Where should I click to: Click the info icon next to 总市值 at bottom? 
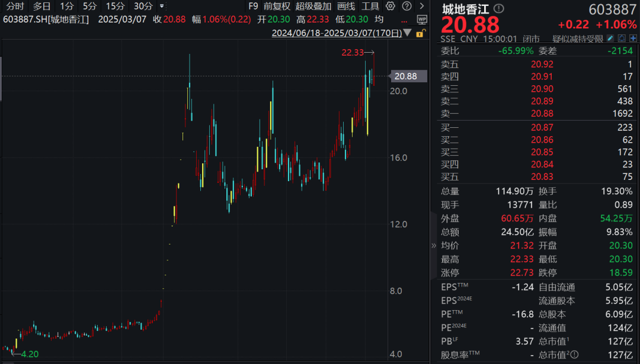[x=574, y=355]
